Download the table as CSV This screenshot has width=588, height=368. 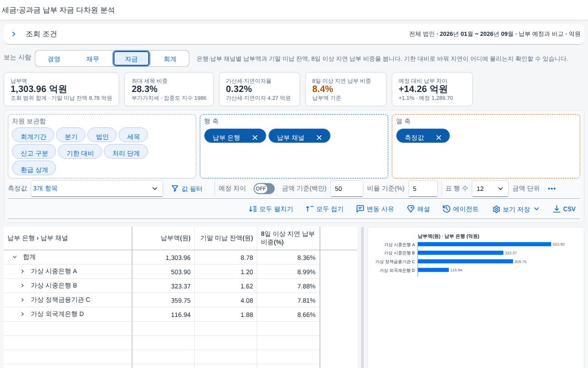pos(564,209)
